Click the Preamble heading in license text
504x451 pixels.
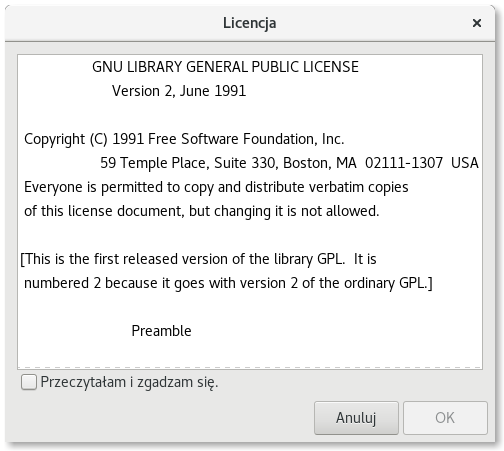coord(161,331)
